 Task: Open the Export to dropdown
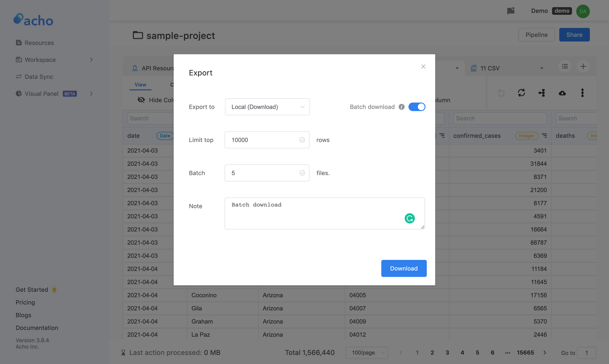point(267,107)
